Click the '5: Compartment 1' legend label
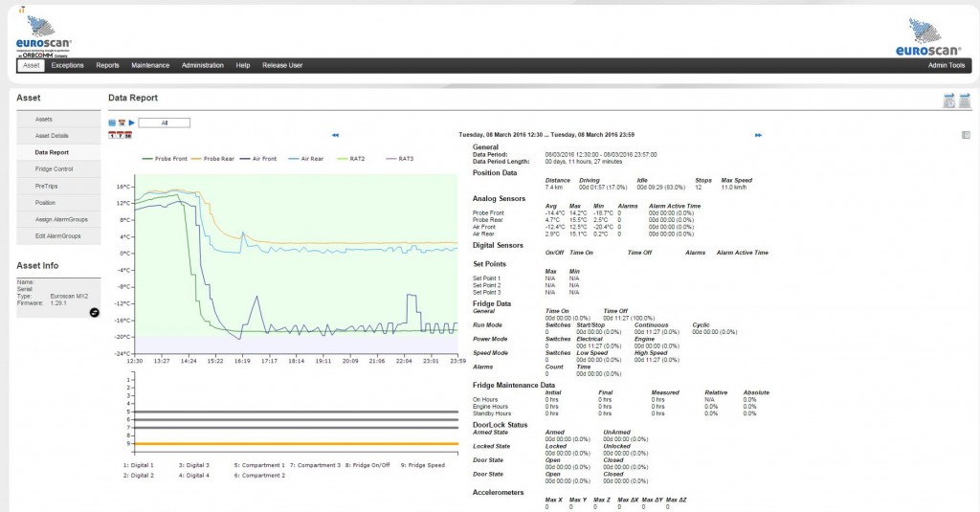Screen dimensions: 980x512 pos(259,465)
